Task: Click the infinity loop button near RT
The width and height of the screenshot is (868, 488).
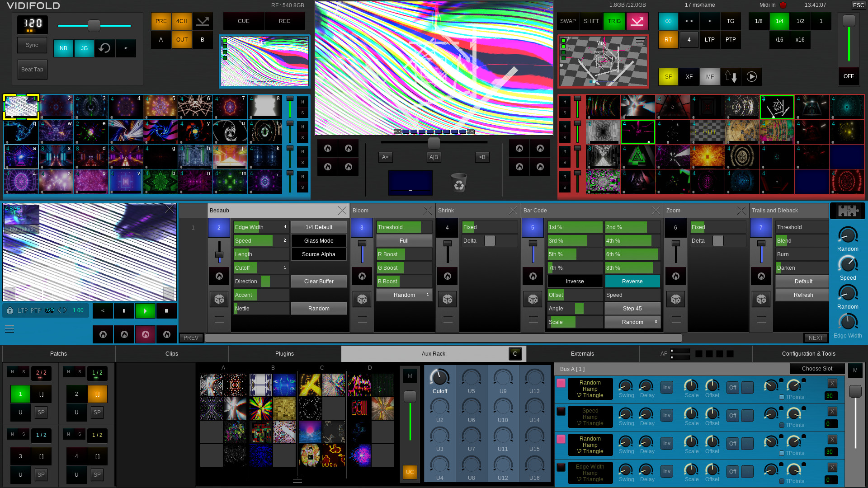Action: coord(668,21)
